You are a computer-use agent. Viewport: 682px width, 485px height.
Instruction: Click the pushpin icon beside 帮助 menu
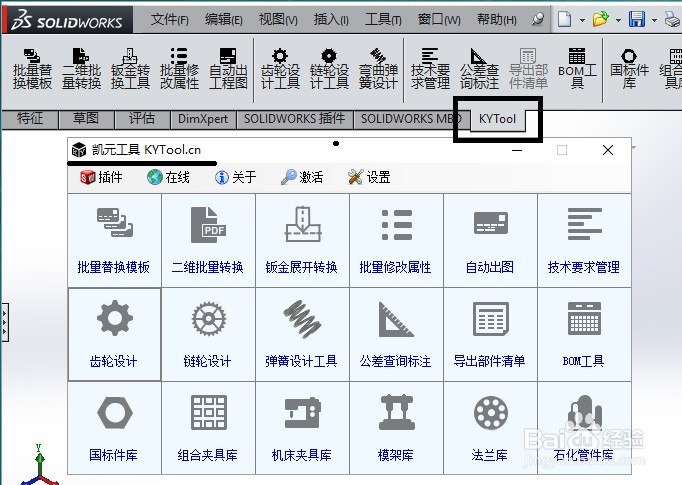(x=538, y=19)
